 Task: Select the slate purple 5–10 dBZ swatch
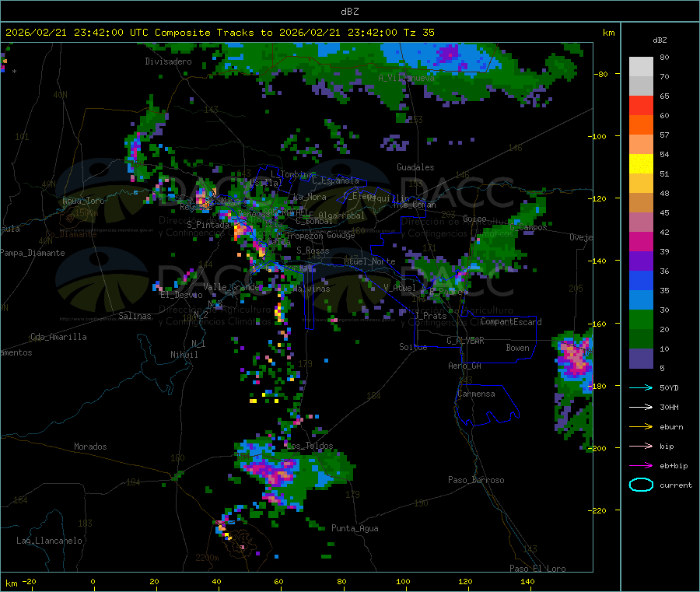[641, 359]
